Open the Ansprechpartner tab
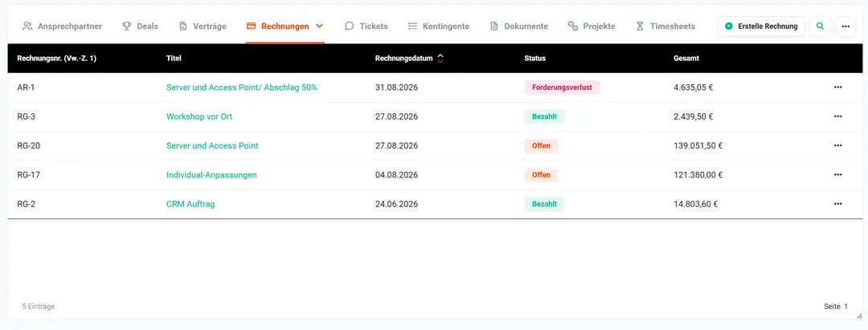This screenshot has width=868, height=330. [x=62, y=26]
